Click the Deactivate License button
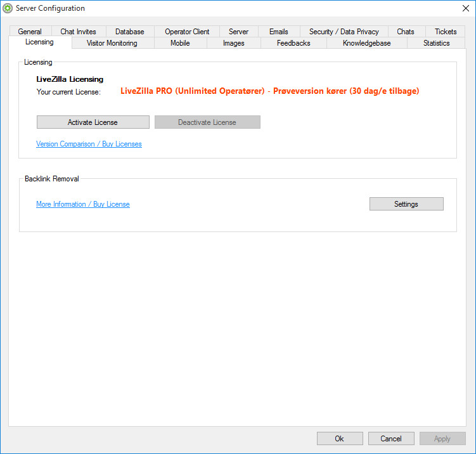The image size is (476, 454). pyautogui.click(x=207, y=122)
